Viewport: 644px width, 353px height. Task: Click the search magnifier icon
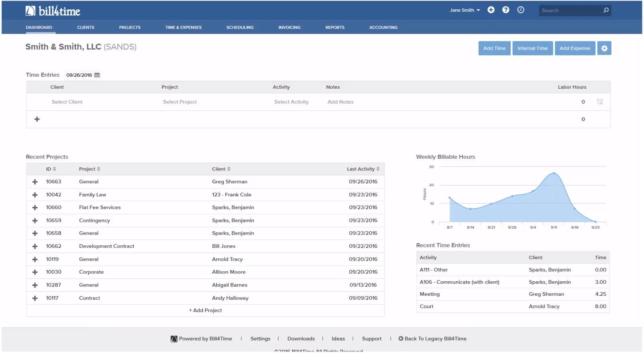(x=606, y=10)
